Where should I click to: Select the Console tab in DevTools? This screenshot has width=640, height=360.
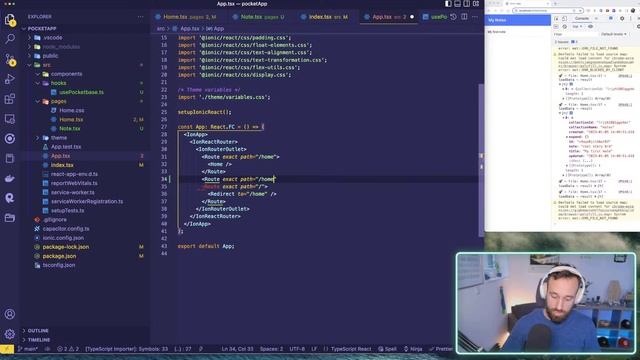(x=581, y=18)
